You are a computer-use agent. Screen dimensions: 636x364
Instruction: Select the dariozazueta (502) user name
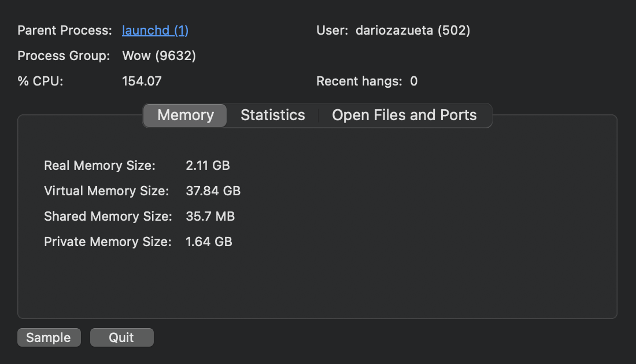click(x=413, y=31)
